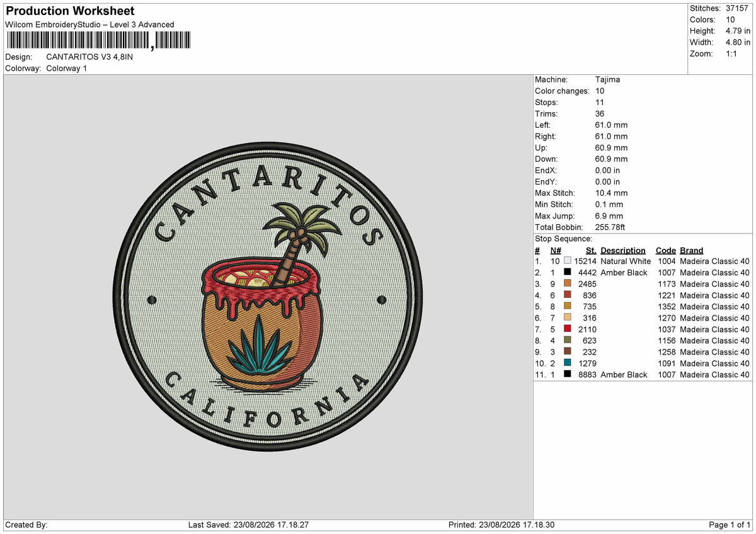Click the Left value 61.0 mm
Viewport: 756px width, 534px height.
click(611, 125)
